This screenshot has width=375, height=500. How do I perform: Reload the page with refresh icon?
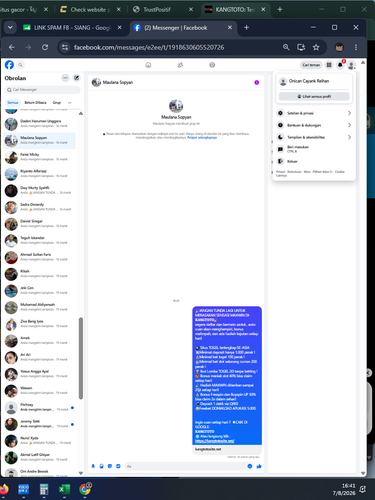click(x=45, y=47)
